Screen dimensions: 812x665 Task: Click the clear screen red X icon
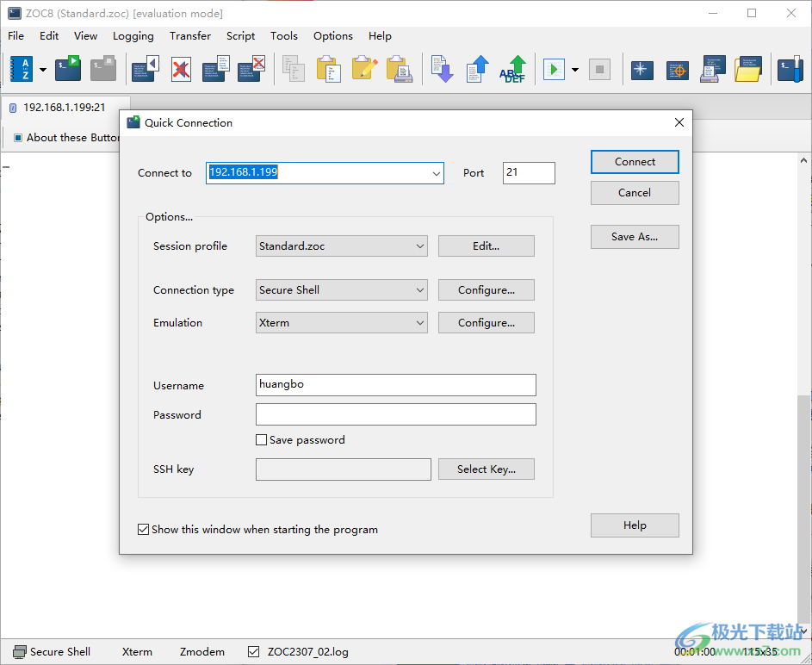point(181,69)
